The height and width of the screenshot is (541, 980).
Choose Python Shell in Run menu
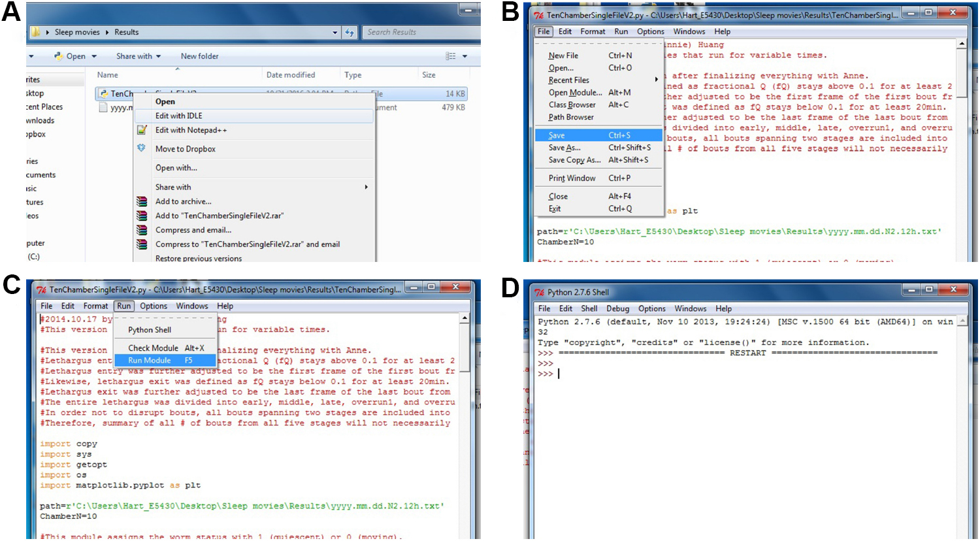tap(150, 330)
